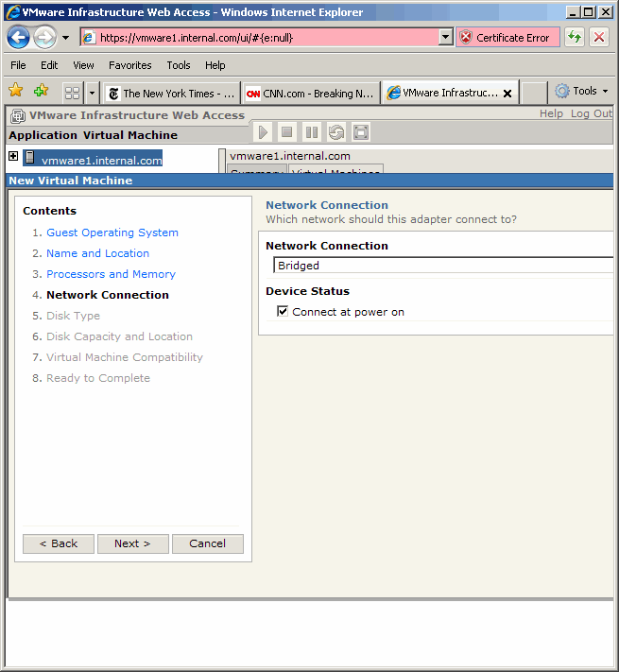Toggle the Connect at power on checkbox
619x672 pixels.
[283, 312]
